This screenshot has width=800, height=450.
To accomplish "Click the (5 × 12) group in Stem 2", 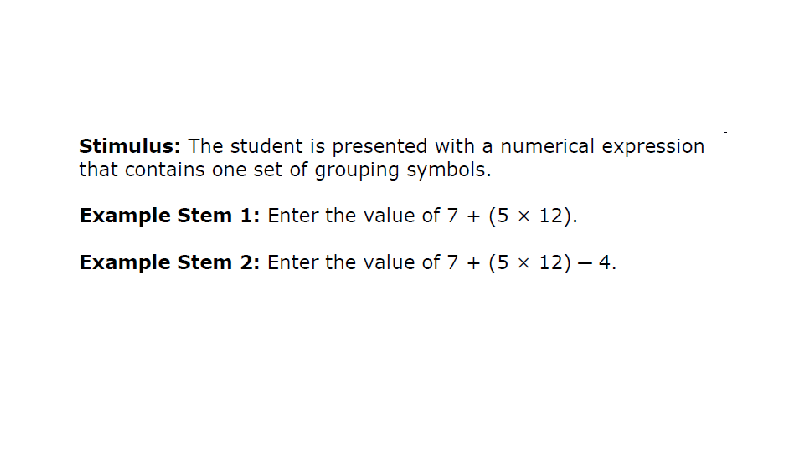I will pos(530,263).
